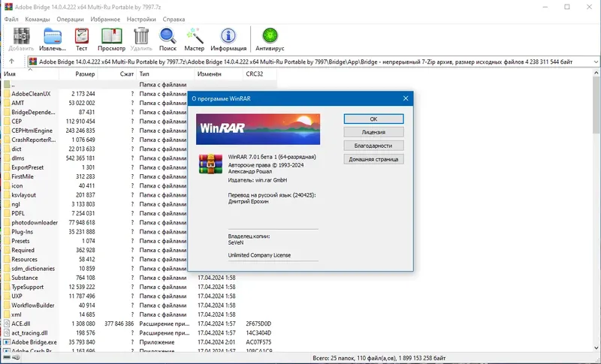Viewport: 601px width, 364px height.
Task: Select the sdm_dictionaries folder name
Action: click(x=33, y=269)
